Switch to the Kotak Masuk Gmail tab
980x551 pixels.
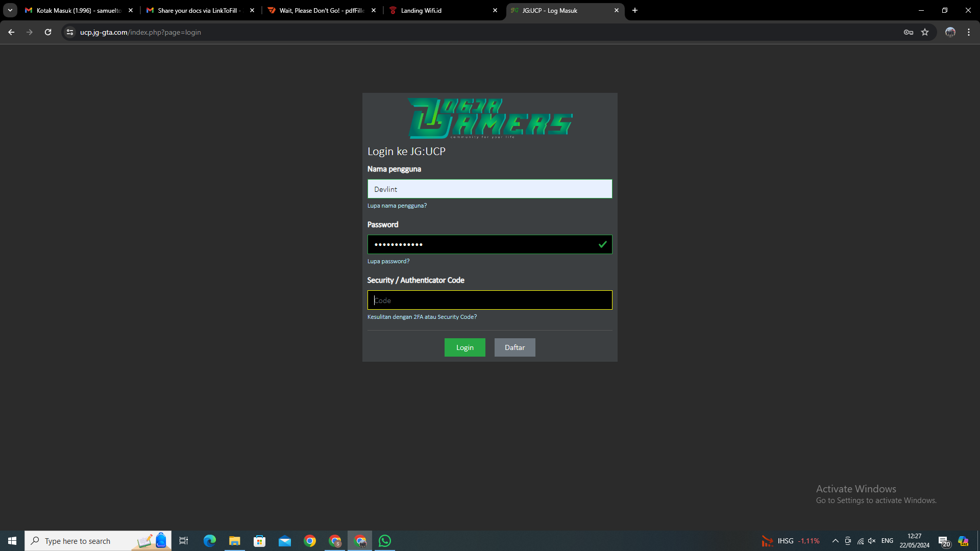coord(78,10)
